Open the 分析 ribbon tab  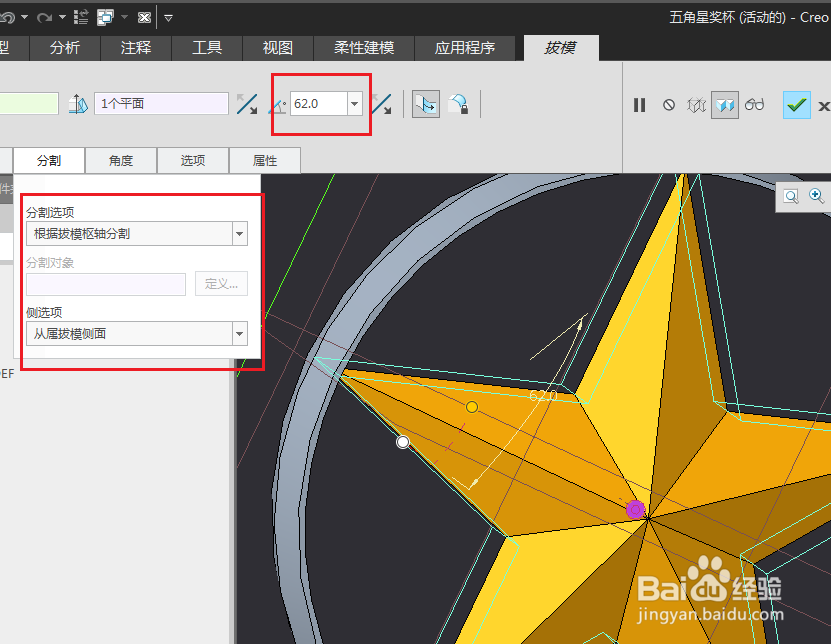65,48
